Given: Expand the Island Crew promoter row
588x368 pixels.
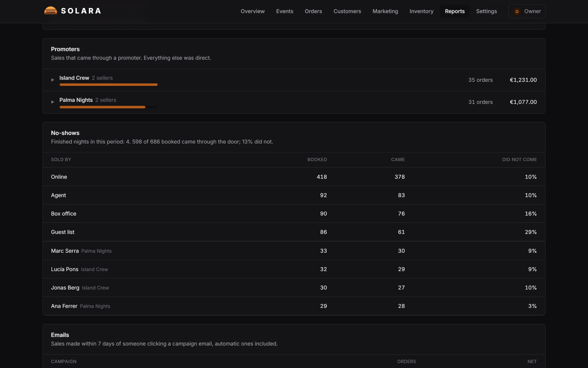Looking at the screenshot, I should click(53, 80).
